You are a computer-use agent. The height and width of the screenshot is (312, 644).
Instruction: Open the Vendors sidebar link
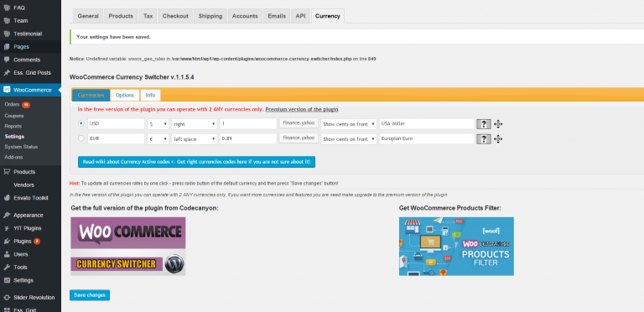[x=23, y=185]
